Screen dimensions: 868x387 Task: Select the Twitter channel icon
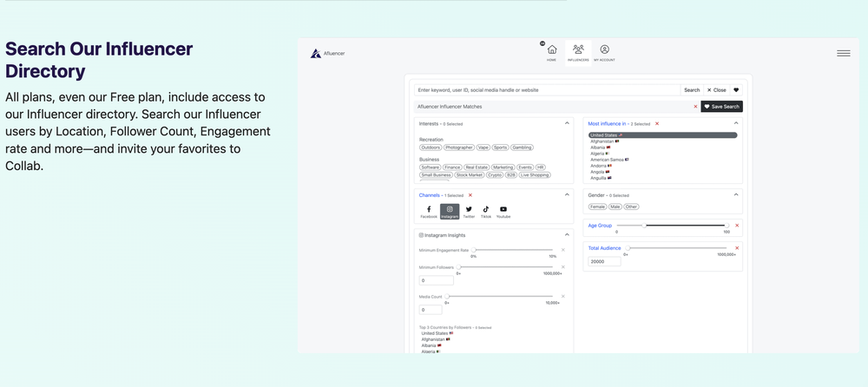click(x=469, y=209)
